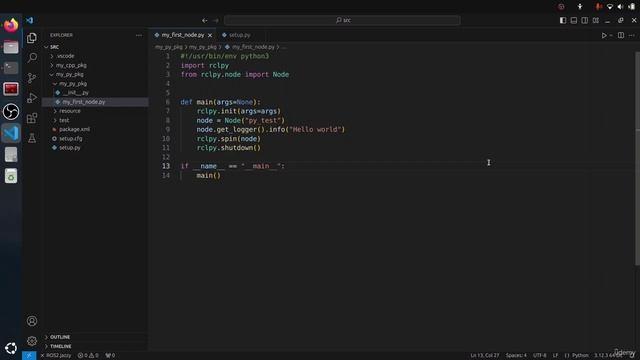Open package.xml in the explorer
Image resolution: width=640 pixels, height=360 pixels.
pos(74,129)
